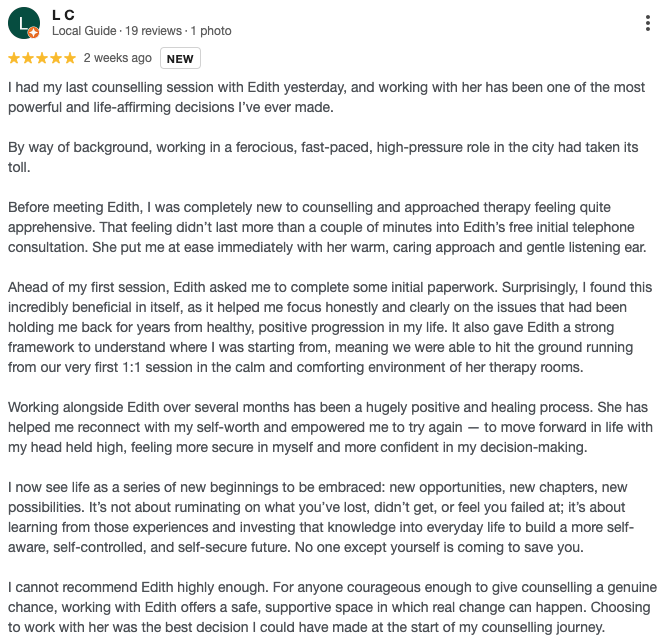Image resolution: width=664 pixels, height=641 pixels.
Task: Click the "1 photo" text under reviewer name
Action: click(208, 31)
